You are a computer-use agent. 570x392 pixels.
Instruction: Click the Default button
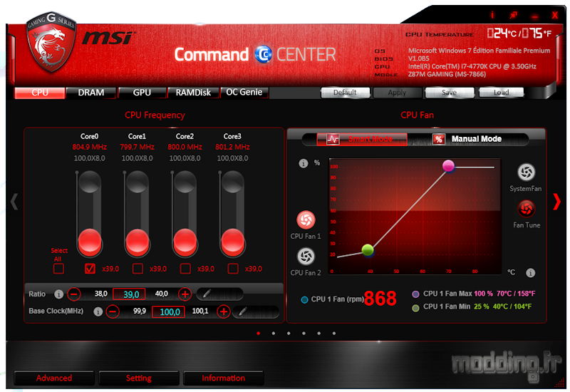pyautogui.click(x=345, y=93)
